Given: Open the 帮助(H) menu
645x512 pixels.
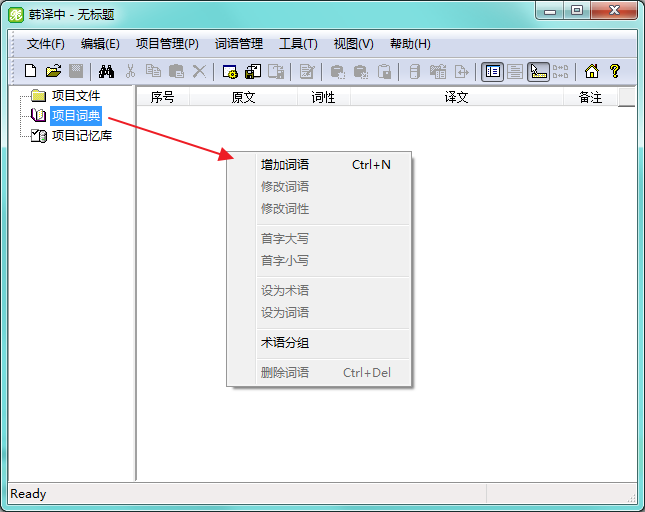Looking at the screenshot, I should 410,44.
